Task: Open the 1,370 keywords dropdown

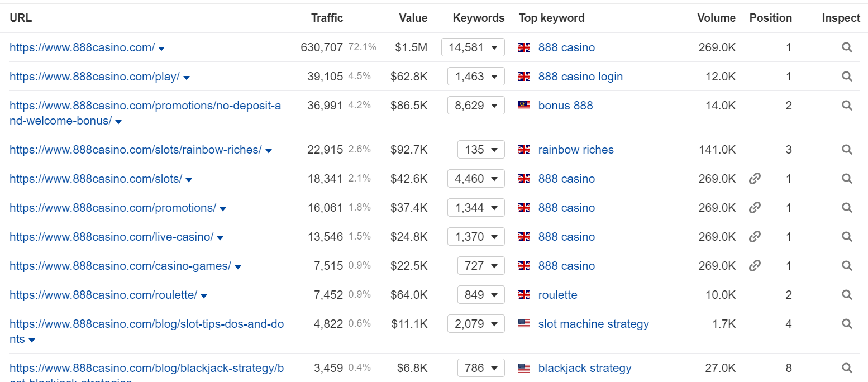Action: 476,237
